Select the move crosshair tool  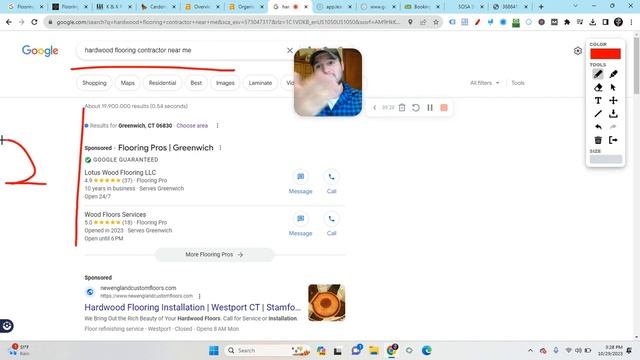pyautogui.click(x=613, y=100)
